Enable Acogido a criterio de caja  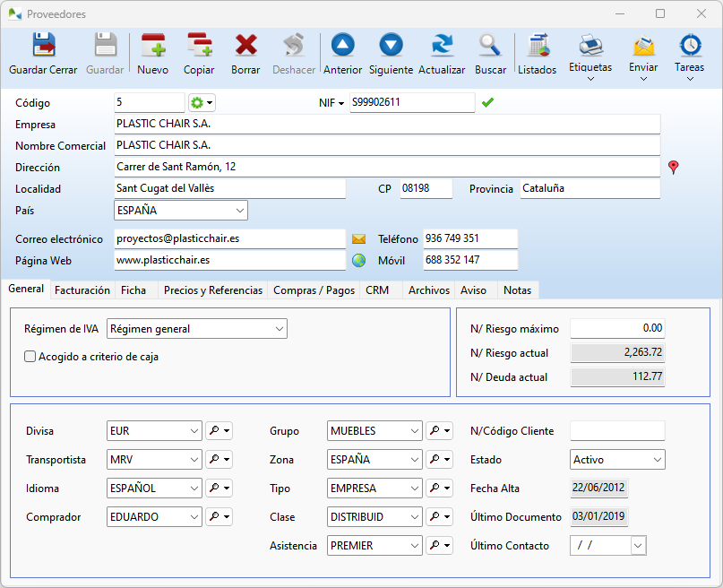pyautogui.click(x=30, y=357)
